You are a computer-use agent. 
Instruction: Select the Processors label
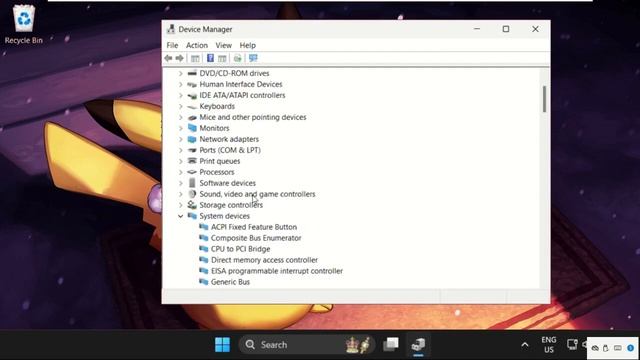click(217, 173)
